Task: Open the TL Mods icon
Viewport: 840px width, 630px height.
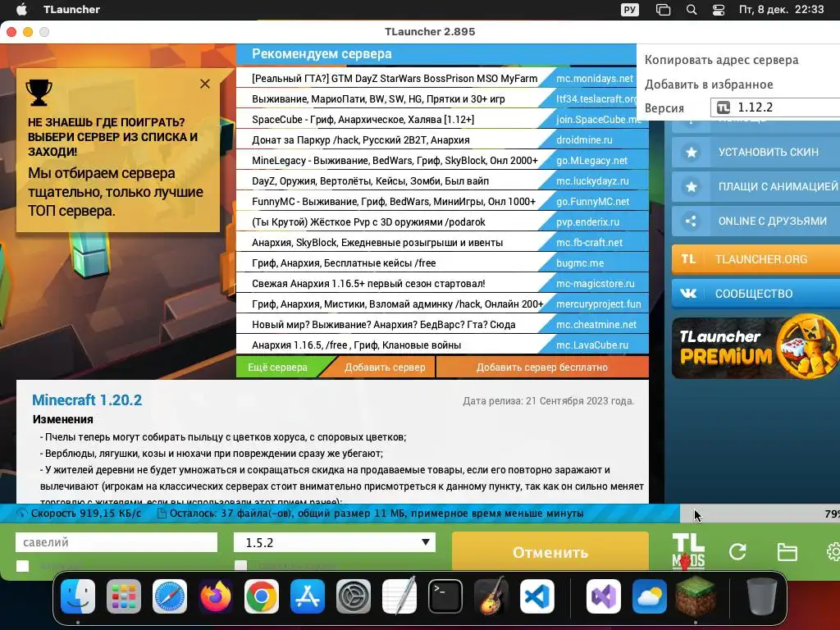Action: (688, 551)
